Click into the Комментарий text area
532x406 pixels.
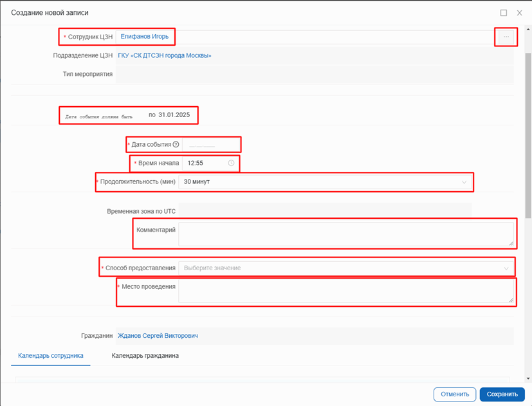coord(345,234)
